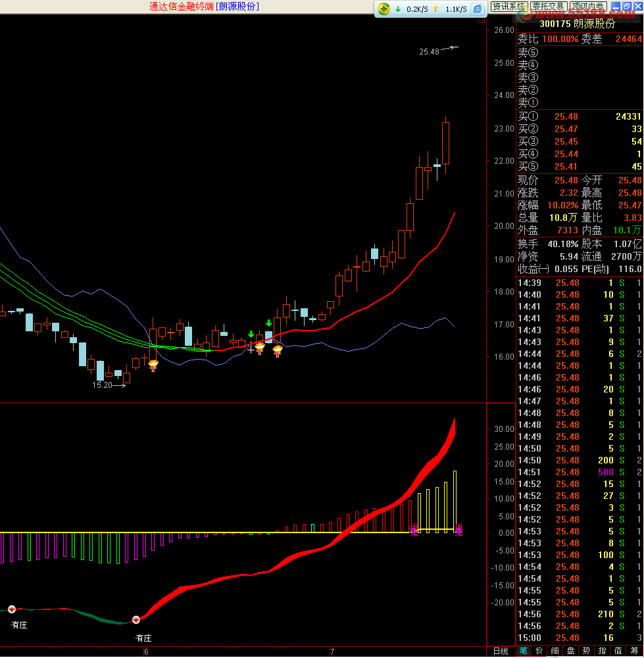
Task: Click the magenta label at indicator right end
Action: pyautogui.click(x=458, y=530)
